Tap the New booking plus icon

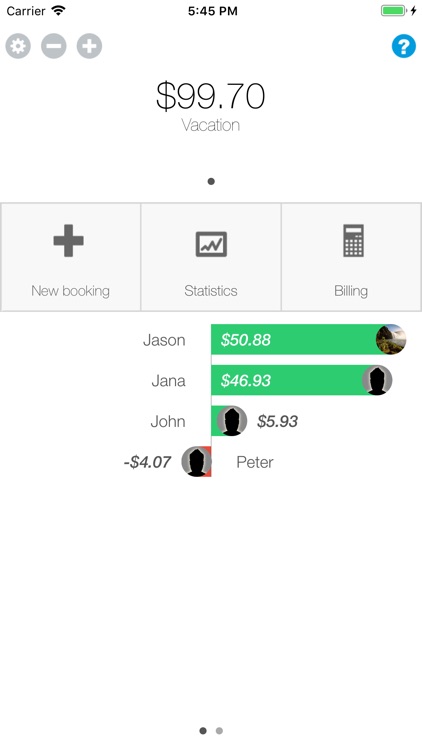point(68,241)
